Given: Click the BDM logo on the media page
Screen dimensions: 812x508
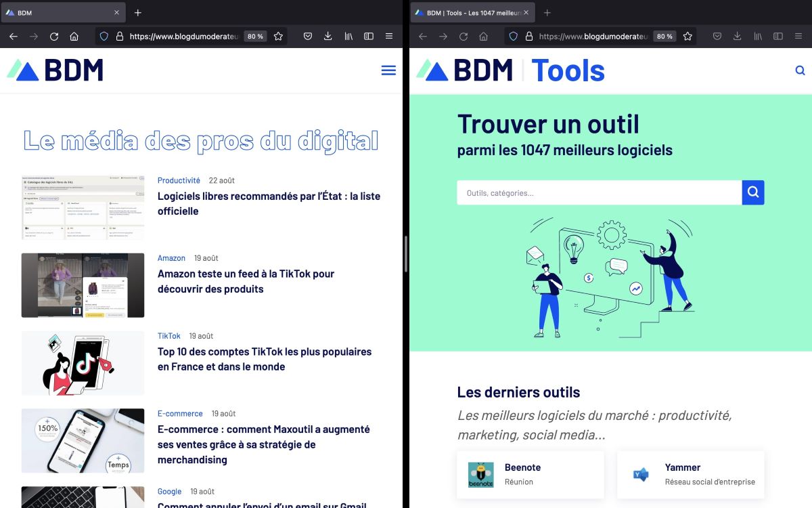Looking at the screenshot, I should click(x=55, y=70).
